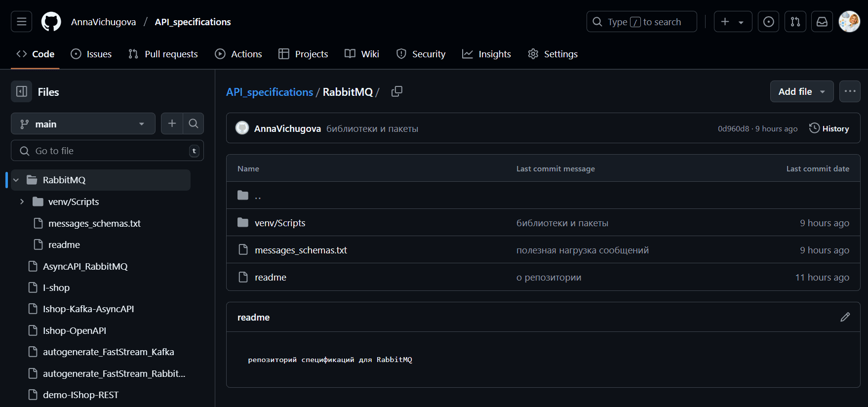Click the AnnaVichugova commit author name

coord(287,128)
